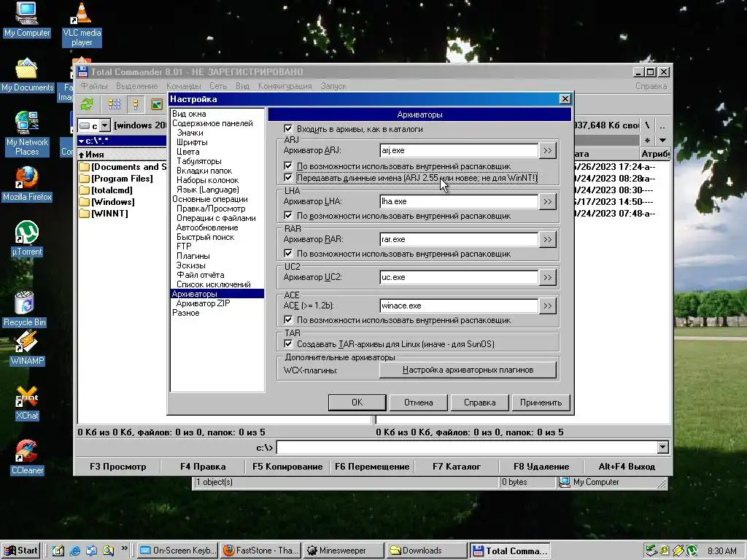This screenshot has width=747, height=560.
Task: Open the Команды menu
Action: 183,86
